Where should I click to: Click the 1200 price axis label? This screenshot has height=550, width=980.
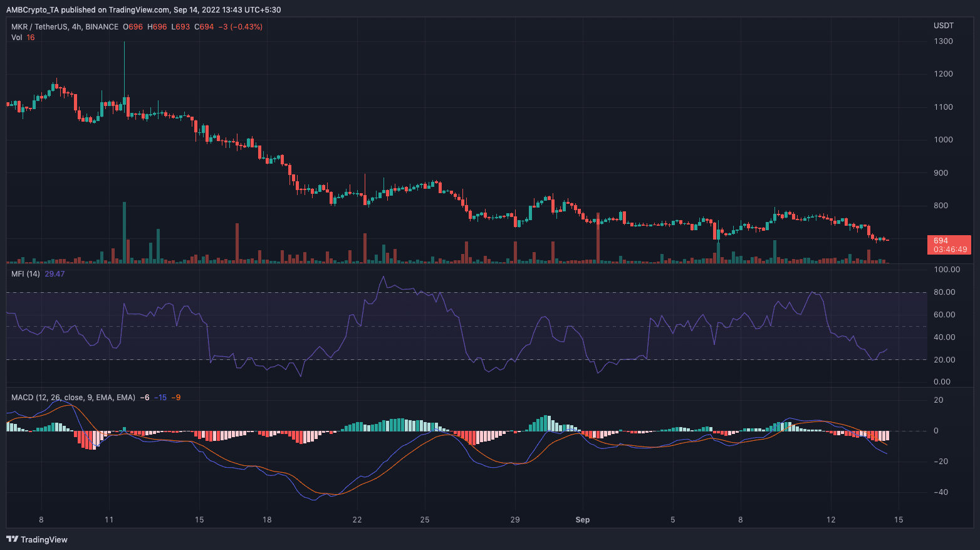(943, 74)
